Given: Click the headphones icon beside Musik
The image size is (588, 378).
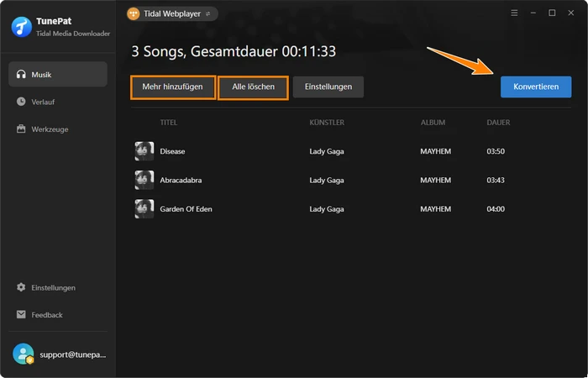Looking at the screenshot, I should point(21,74).
